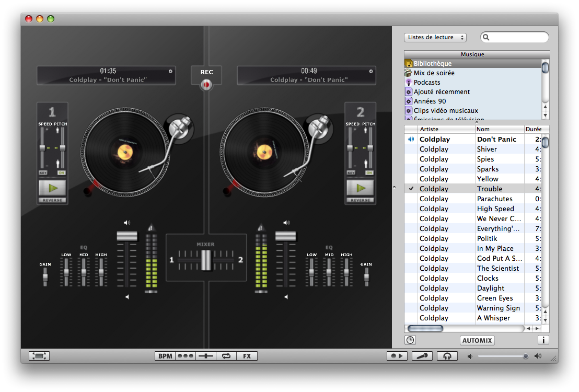Toggle the time display dot on deck 2
579x392 pixels.
point(370,71)
